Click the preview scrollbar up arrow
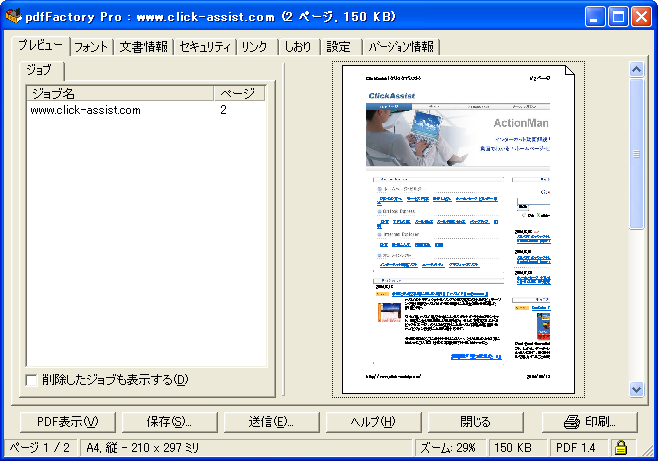This screenshot has width=658, height=461. [636, 69]
